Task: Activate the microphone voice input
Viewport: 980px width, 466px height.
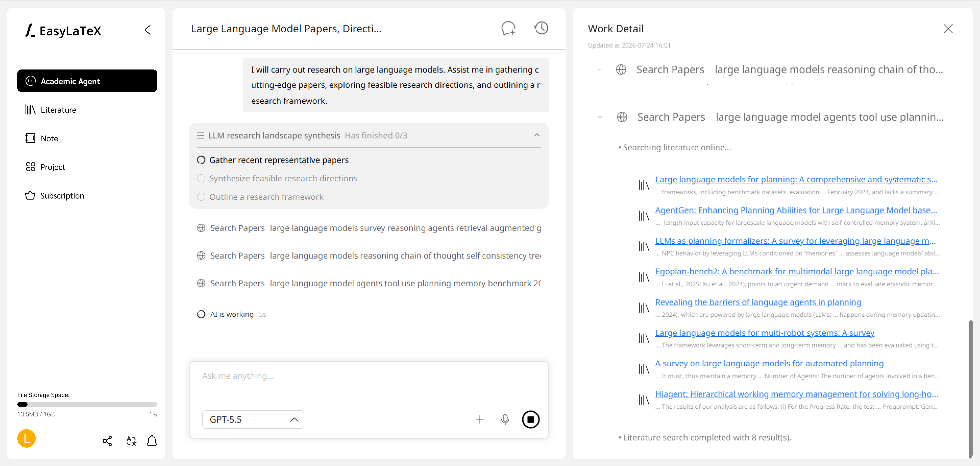Action: click(x=505, y=419)
